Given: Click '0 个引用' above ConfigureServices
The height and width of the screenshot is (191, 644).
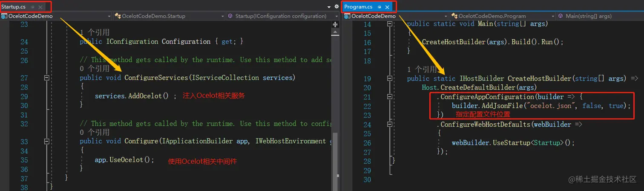Looking at the screenshot, I should 95,69.
